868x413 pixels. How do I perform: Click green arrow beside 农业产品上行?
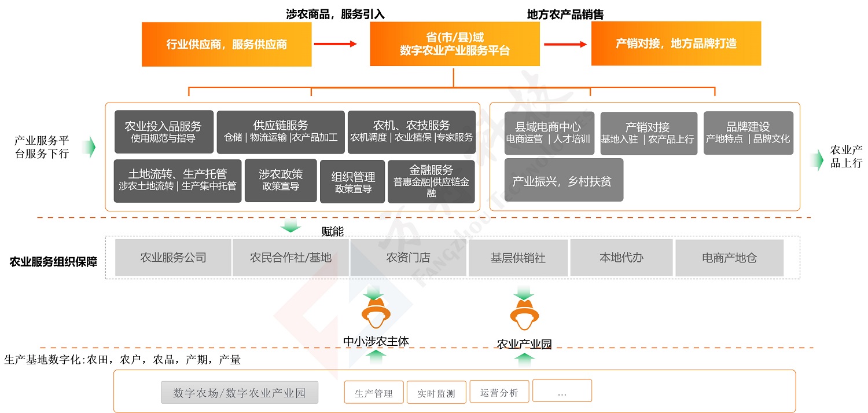tap(816, 160)
